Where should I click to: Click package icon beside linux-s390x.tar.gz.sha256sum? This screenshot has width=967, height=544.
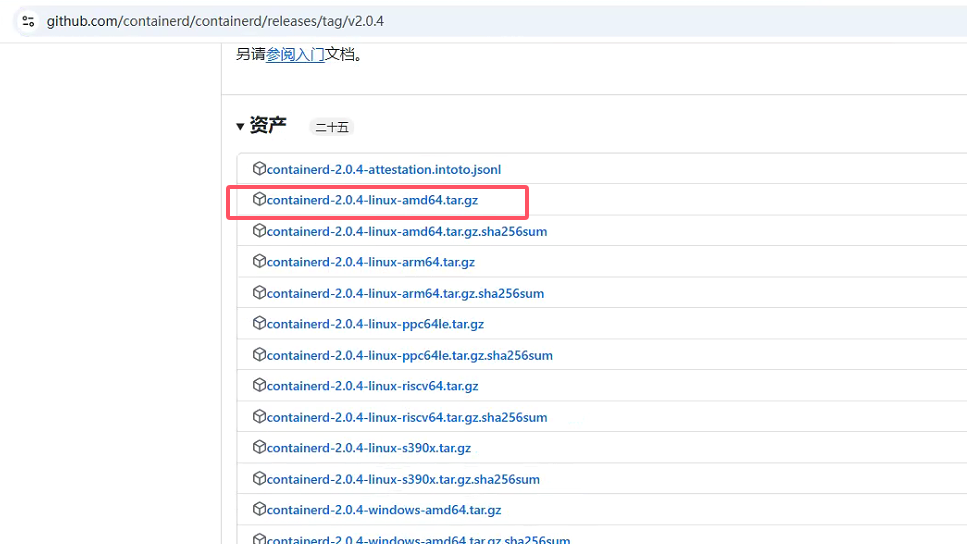(x=259, y=479)
